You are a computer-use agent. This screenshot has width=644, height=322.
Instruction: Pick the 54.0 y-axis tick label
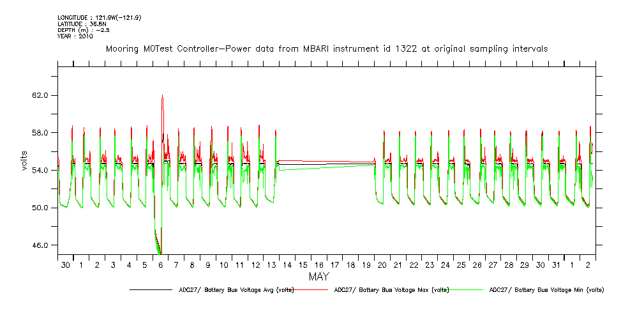41,171
